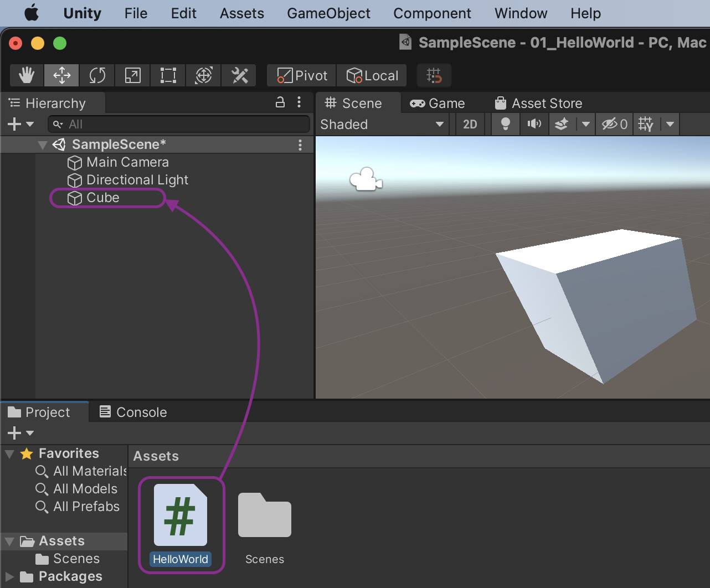710x588 pixels.
Task: Toggle 2D scene view
Action: [x=470, y=124]
